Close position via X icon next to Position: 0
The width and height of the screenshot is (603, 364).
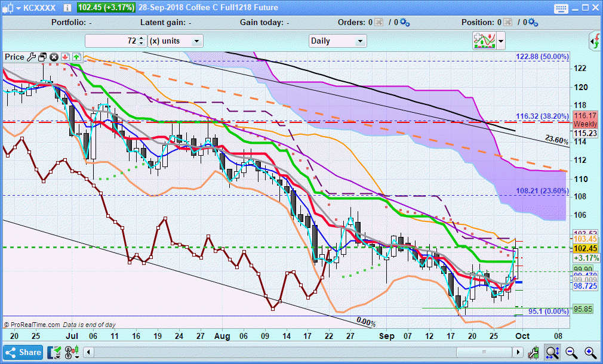[x=507, y=23]
